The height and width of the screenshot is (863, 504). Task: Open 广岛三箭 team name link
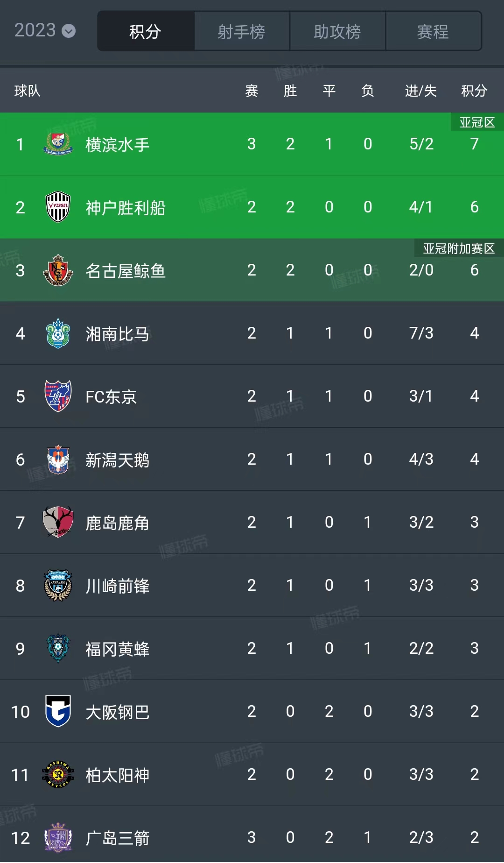[117, 838]
